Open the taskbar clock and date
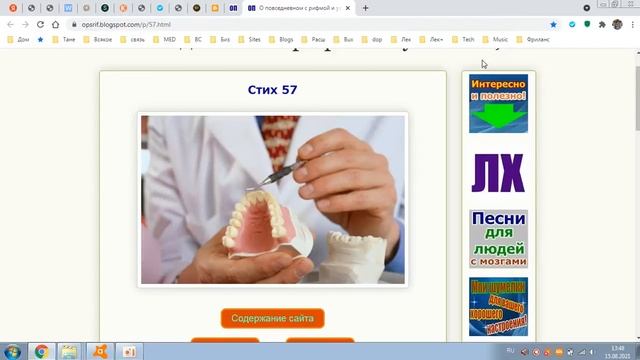 (x=617, y=352)
